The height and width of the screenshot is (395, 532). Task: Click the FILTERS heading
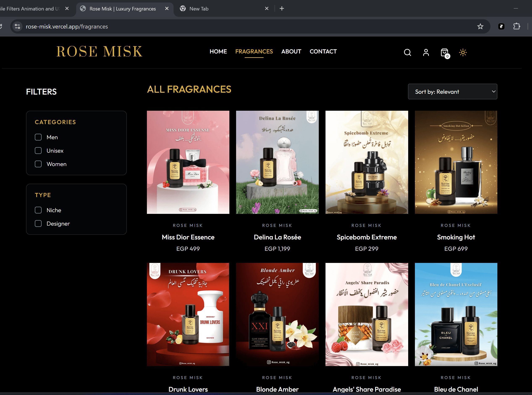[41, 92]
